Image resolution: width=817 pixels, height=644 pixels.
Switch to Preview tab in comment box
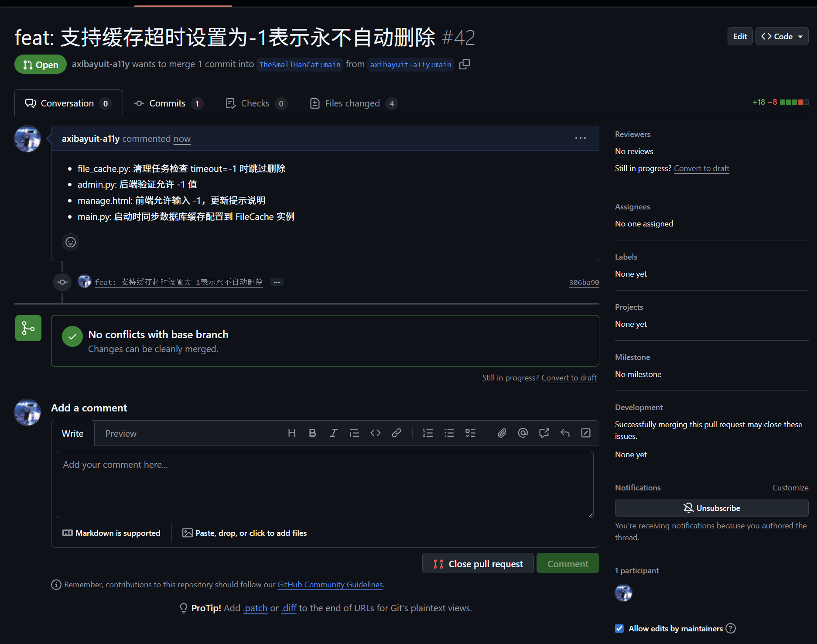coord(121,433)
